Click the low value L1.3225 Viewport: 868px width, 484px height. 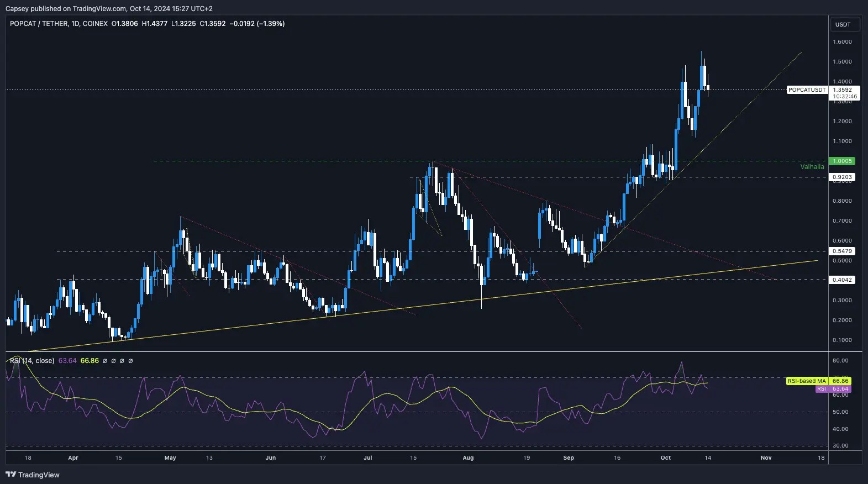click(183, 24)
